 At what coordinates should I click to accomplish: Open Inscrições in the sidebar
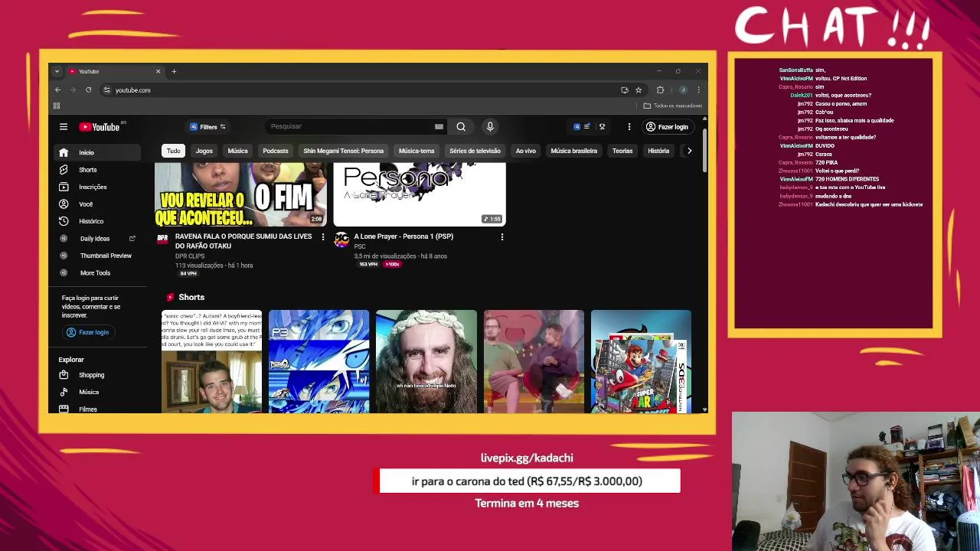click(98, 187)
